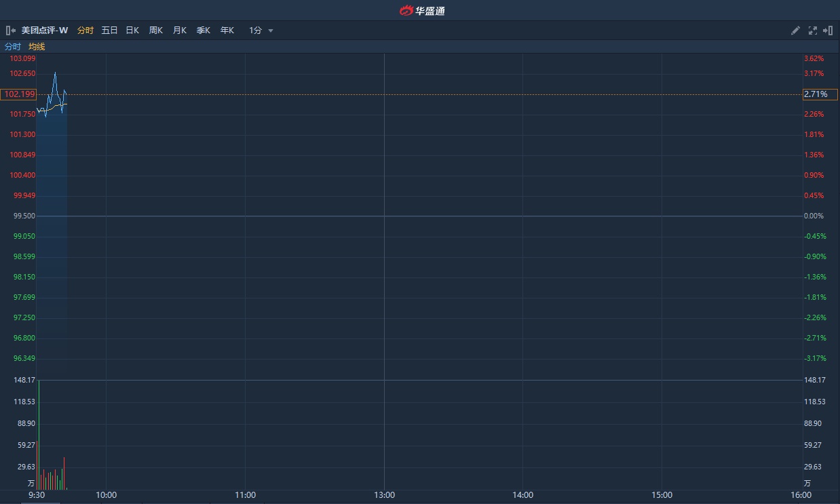Image resolution: width=840 pixels, height=504 pixels.
Task: Toggle the right side panel icon
Action: click(x=828, y=31)
